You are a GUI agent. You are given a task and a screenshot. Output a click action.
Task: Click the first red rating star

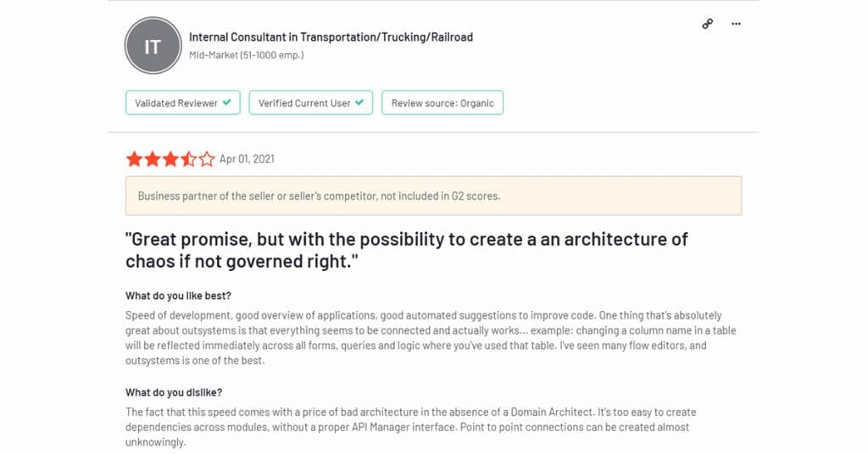[135, 159]
